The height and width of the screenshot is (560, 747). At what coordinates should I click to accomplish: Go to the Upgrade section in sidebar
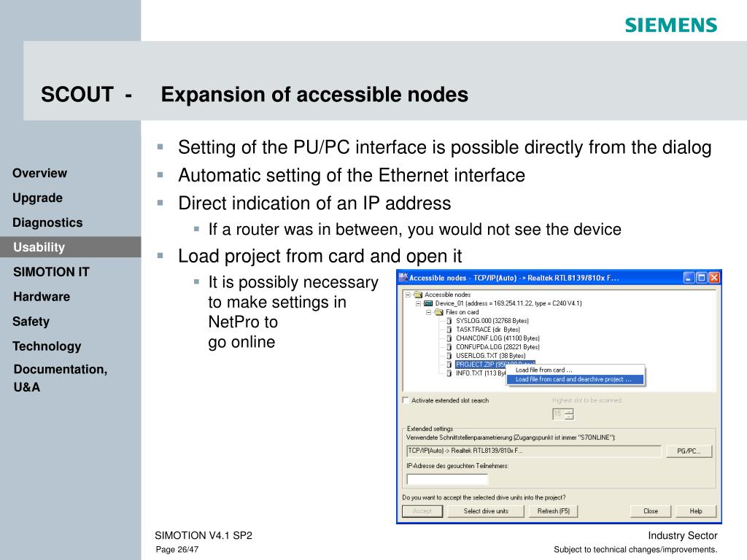click(x=38, y=198)
